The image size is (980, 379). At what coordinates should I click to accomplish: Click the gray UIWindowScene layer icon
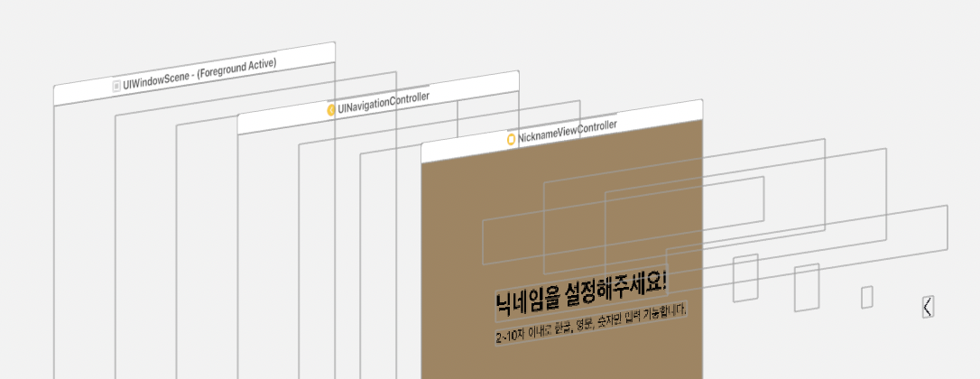pyautogui.click(x=116, y=87)
